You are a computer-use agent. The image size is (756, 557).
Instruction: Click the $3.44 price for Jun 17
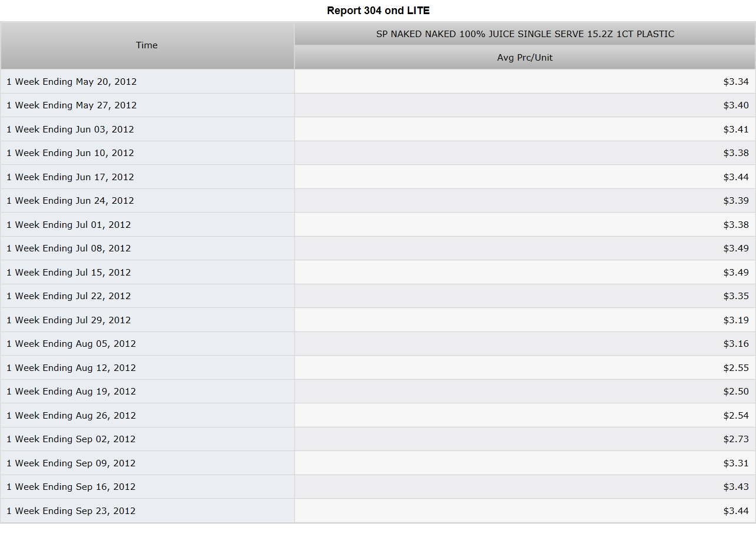(x=736, y=177)
